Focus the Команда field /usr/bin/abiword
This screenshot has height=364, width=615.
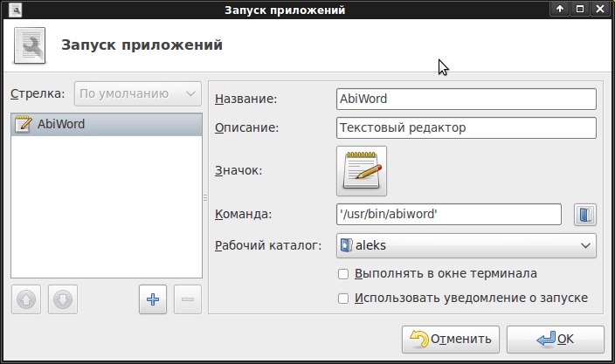tap(449, 215)
